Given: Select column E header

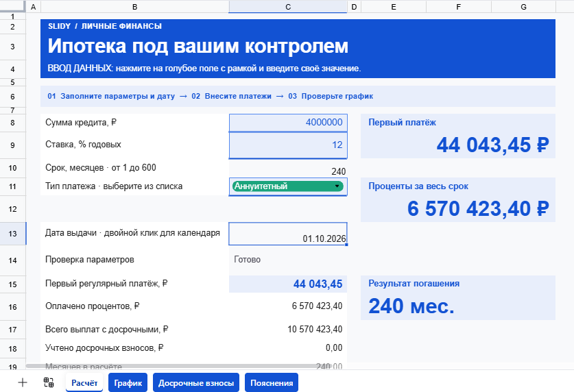Looking at the screenshot, I should coord(394,7).
